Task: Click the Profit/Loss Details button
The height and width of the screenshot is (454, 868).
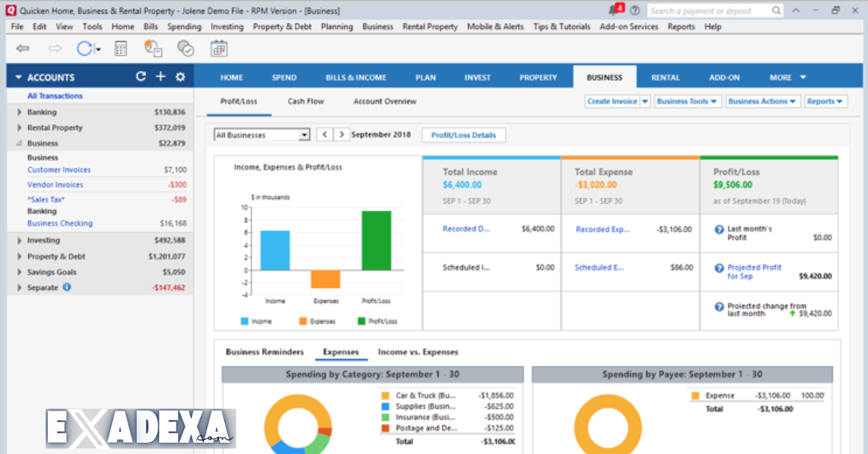Action: pos(463,134)
